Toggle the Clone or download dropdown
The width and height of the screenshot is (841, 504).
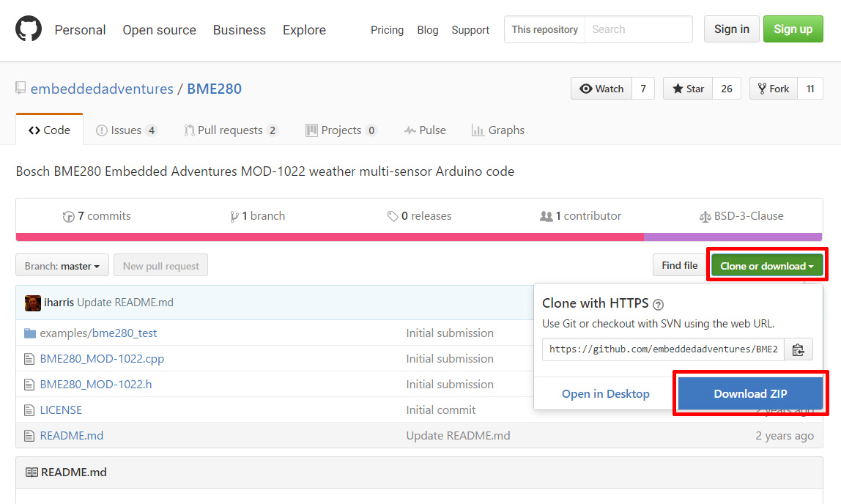click(767, 266)
